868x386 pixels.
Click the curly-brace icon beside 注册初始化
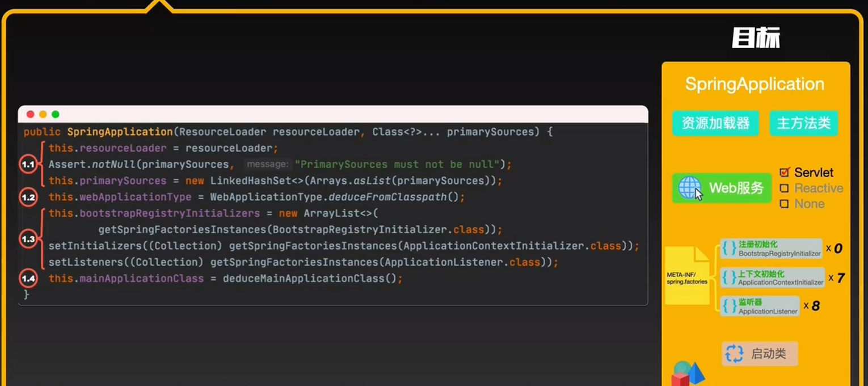[x=728, y=248]
